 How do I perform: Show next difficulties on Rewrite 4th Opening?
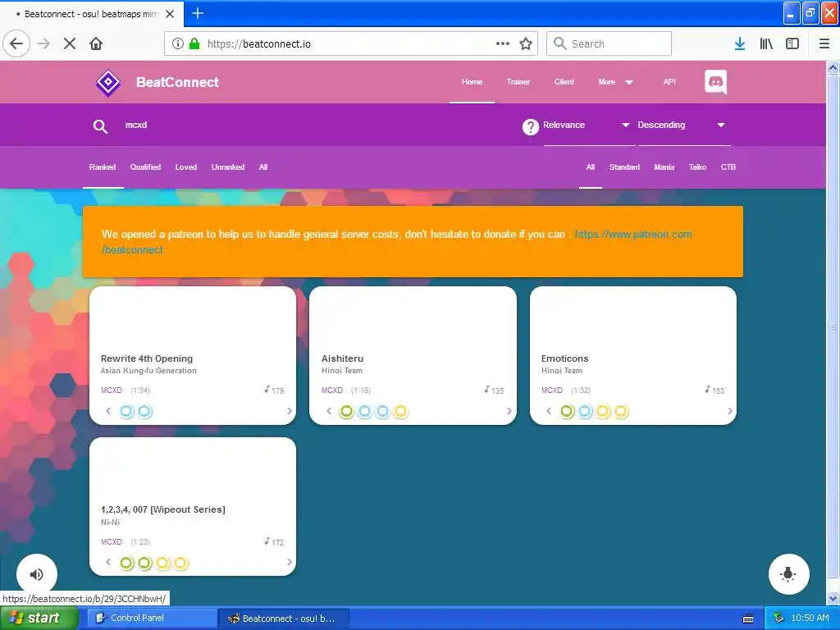[290, 411]
